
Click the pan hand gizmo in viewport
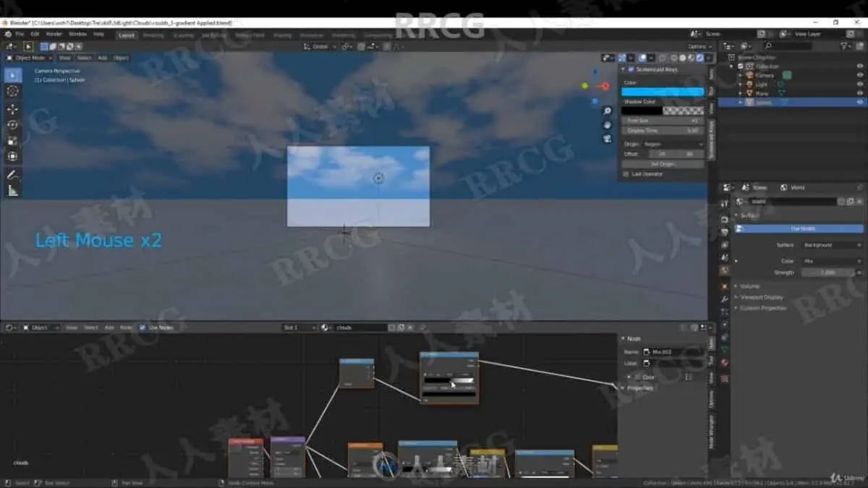point(607,124)
